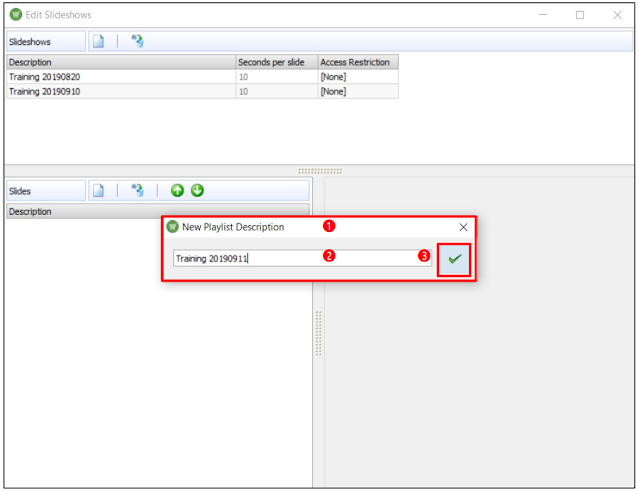Click the Edit Slideshows window app icon

[x=16, y=15]
